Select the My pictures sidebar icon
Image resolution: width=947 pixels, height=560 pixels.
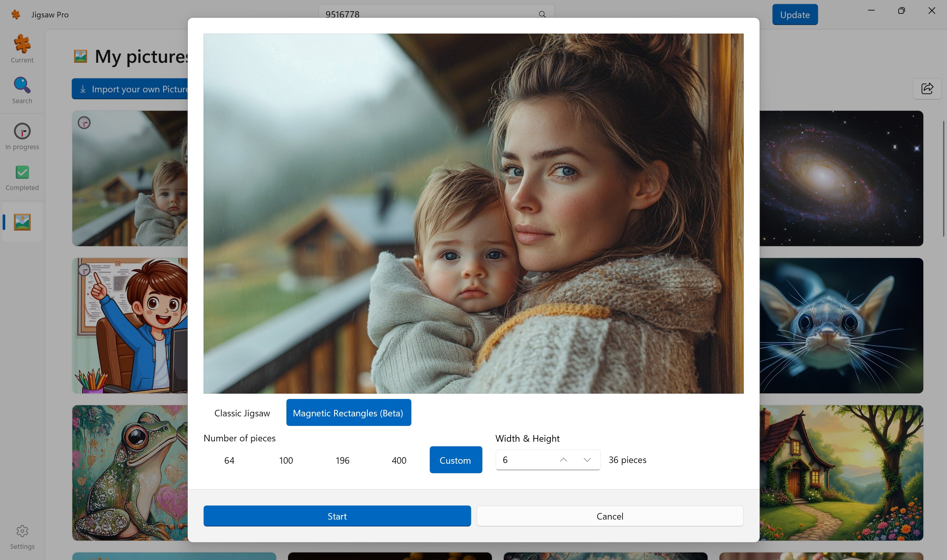pyautogui.click(x=22, y=222)
